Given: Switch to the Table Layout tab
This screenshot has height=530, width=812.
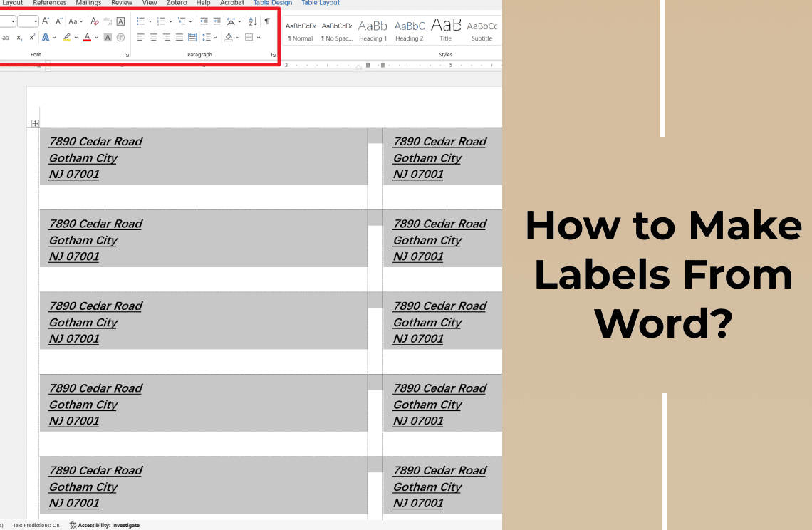Looking at the screenshot, I should pyautogui.click(x=321, y=3).
